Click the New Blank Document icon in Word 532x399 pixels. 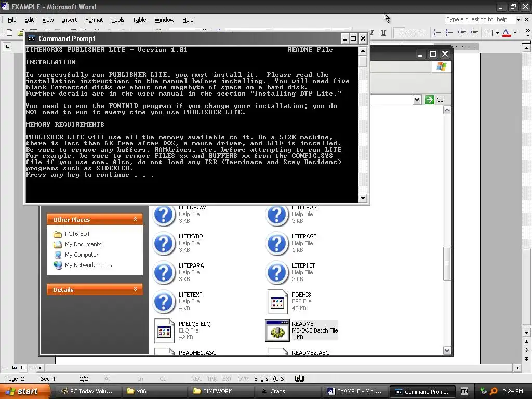click(9, 33)
